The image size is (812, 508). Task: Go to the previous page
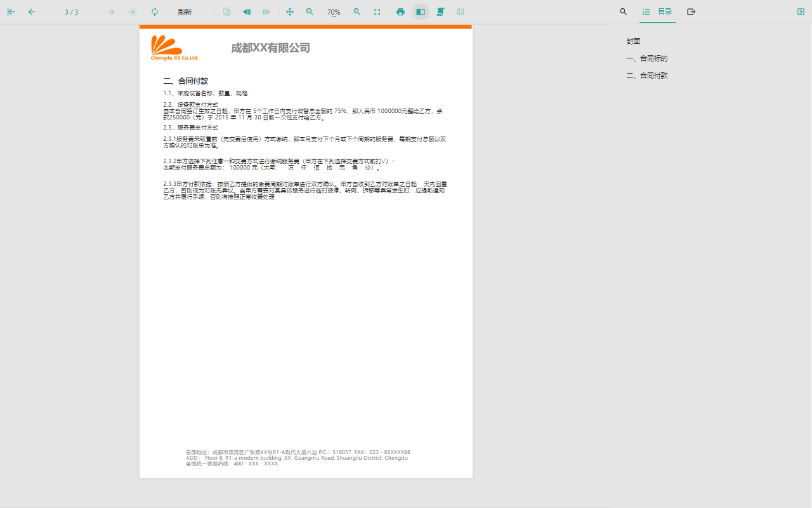[x=31, y=12]
